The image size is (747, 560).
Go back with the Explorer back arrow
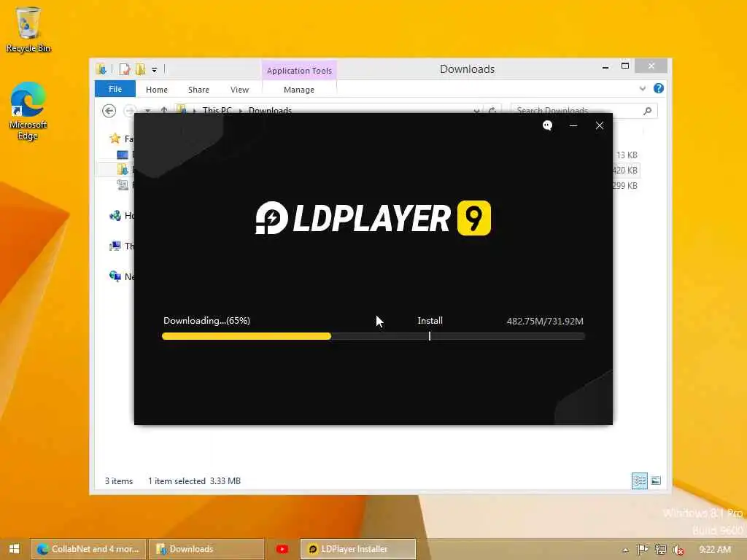[x=109, y=111]
